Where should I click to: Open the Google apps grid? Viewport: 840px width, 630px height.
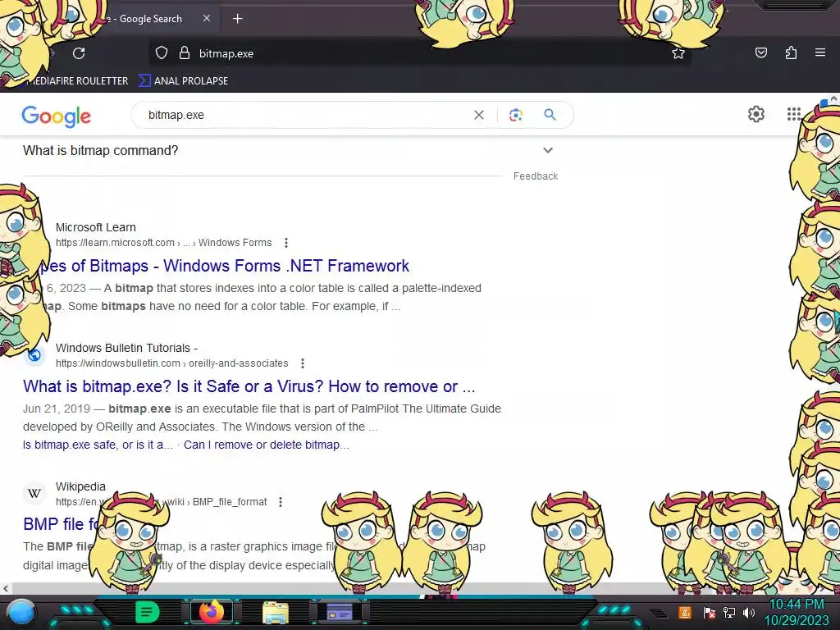click(x=794, y=114)
